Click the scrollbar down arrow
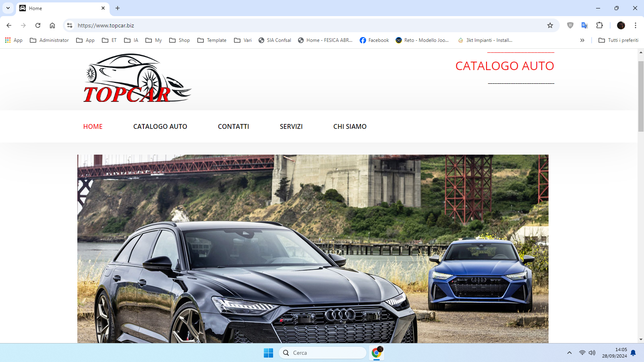Viewport: 644px width, 362px height. point(641,339)
